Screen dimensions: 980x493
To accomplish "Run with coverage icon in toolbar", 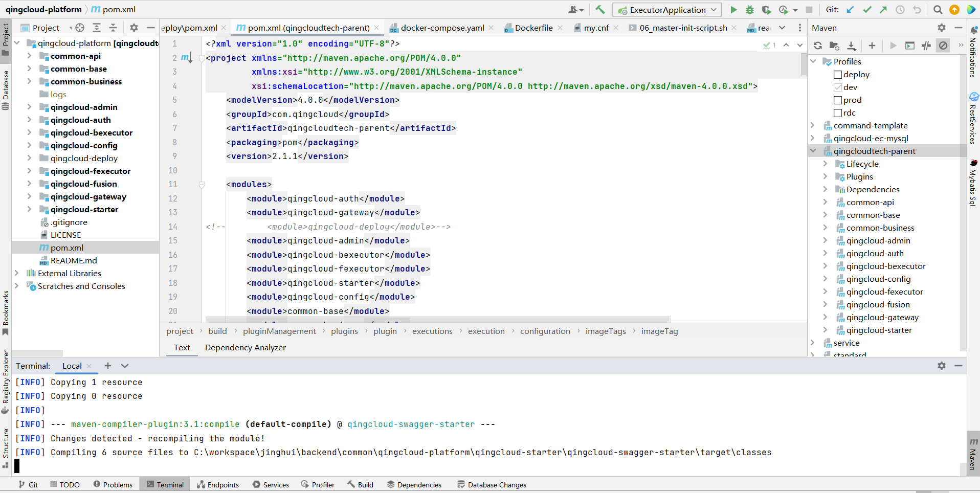I will coord(766,10).
